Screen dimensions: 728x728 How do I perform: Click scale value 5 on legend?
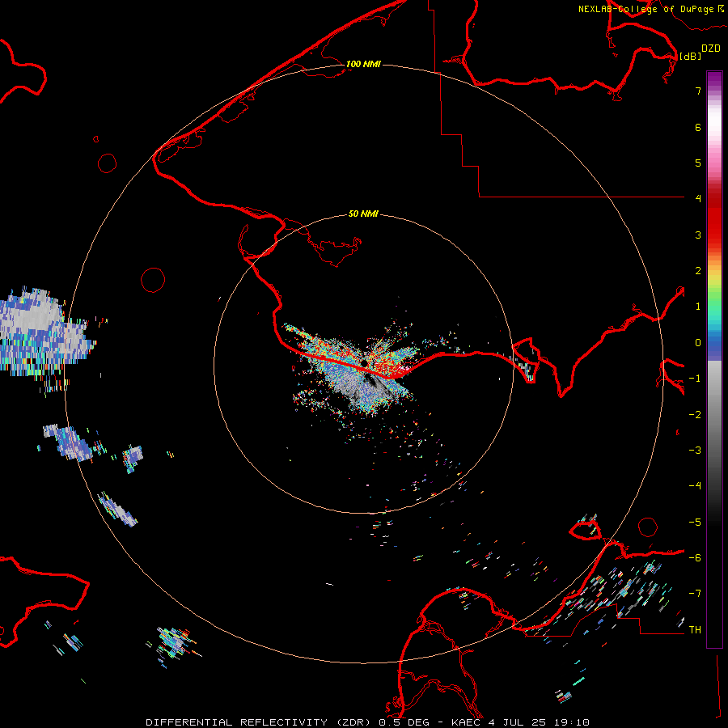click(x=698, y=163)
